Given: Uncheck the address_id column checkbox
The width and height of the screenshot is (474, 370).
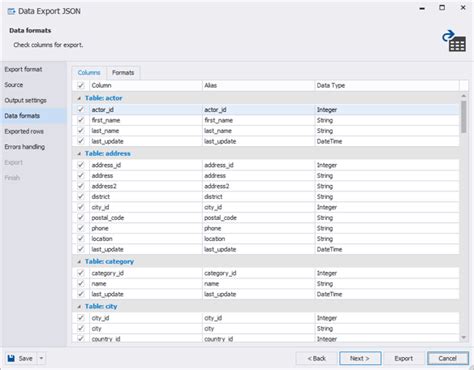Looking at the screenshot, I should pyautogui.click(x=81, y=165).
